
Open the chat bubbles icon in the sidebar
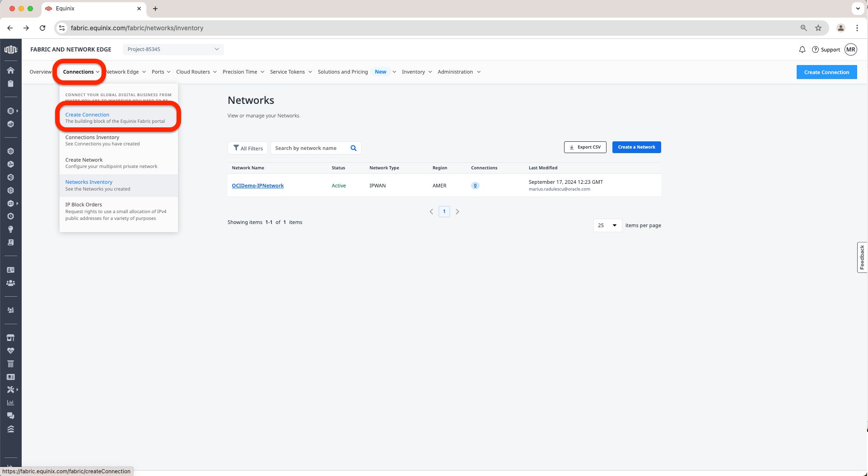click(x=10, y=416)
